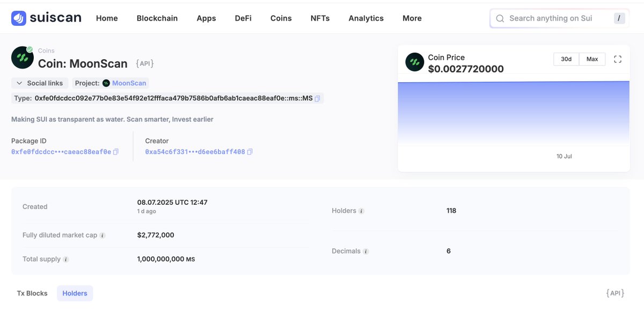Screen dimensions: 644x309
Task: Click the 10 Jul chart axis label
Action: (564, 156)
